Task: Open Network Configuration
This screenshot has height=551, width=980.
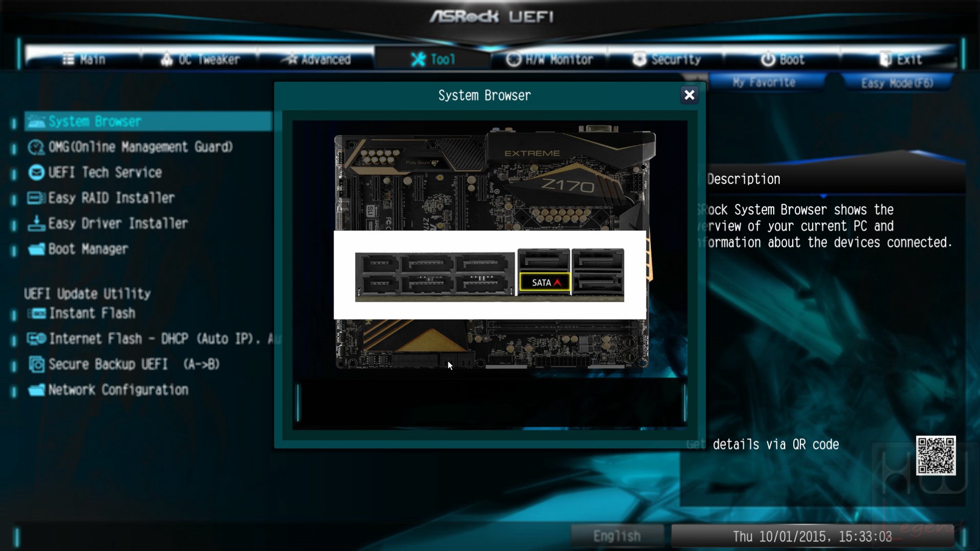Action: 118,390
